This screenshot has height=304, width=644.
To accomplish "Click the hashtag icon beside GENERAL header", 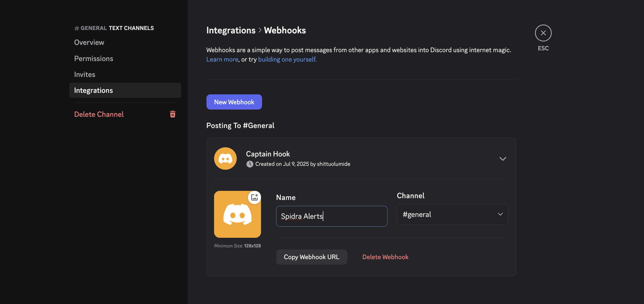I will coord(76,28).
